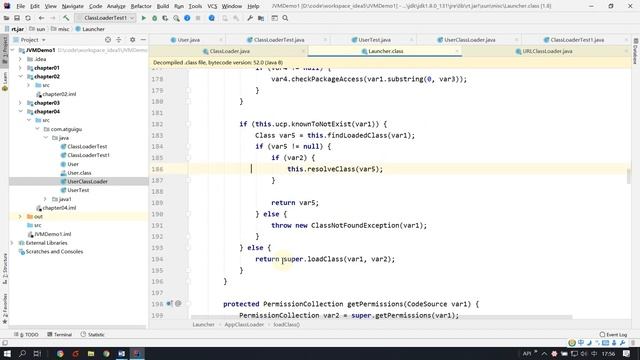Collapse the chapter04 module

click(20, 111)
